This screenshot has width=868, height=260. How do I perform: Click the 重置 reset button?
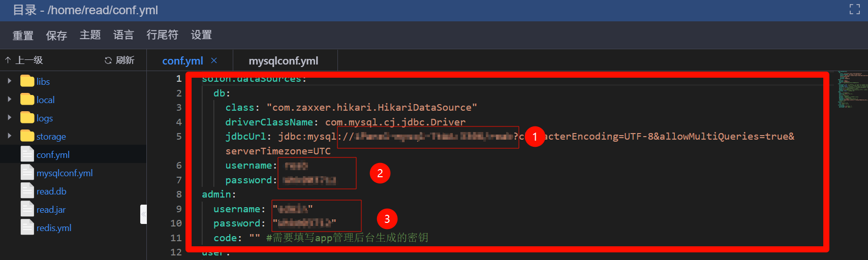23,36
